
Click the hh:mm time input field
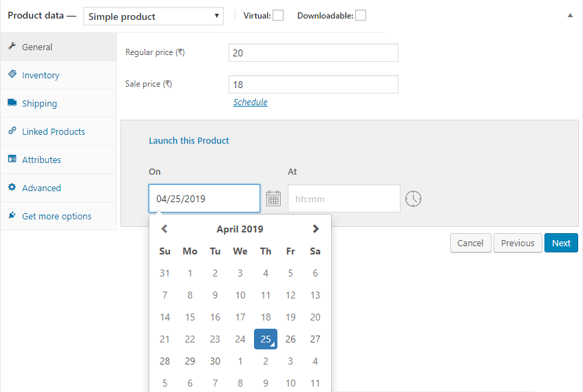point(344,199)
